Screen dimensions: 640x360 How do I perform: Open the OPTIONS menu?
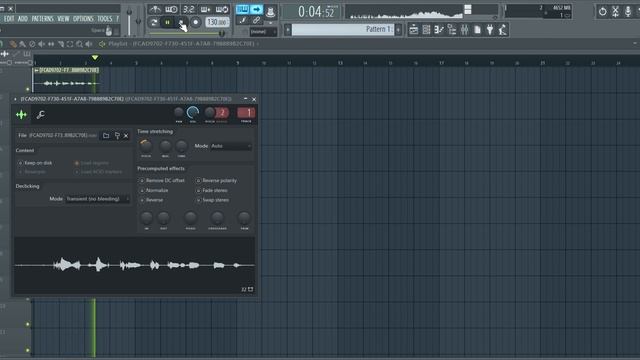coord(83,19)
